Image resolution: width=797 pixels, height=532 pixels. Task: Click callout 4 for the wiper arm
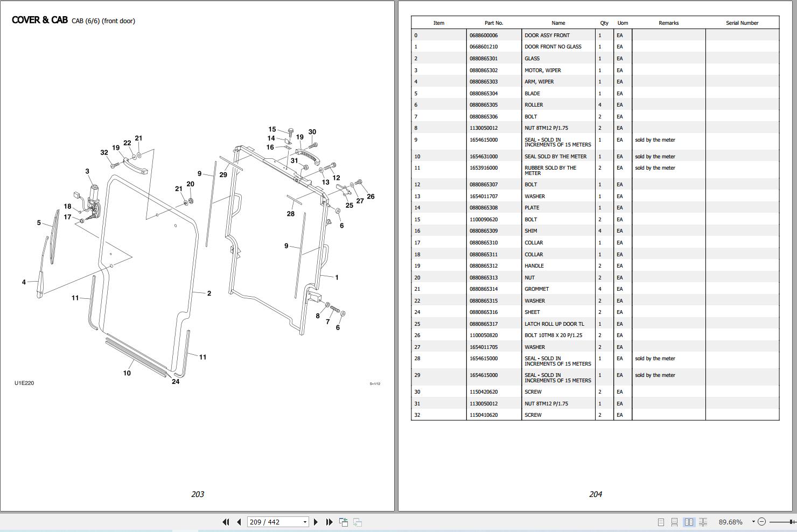coord(24,282)
